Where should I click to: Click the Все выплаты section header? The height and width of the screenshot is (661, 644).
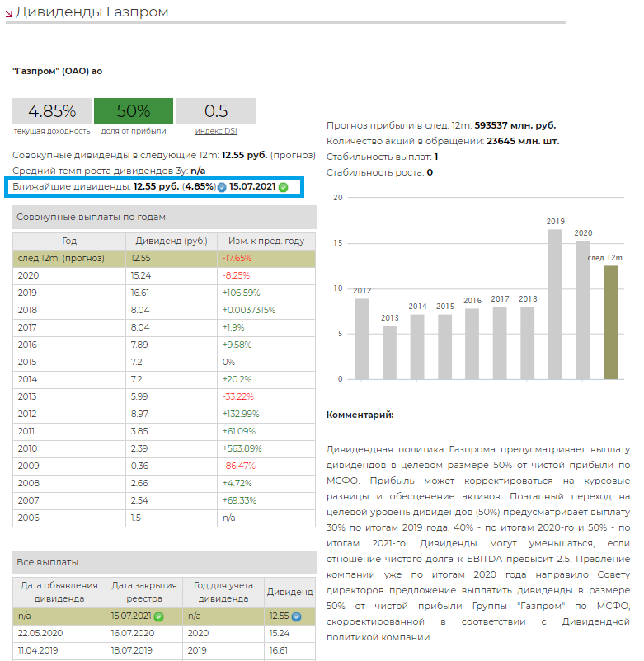164,562
